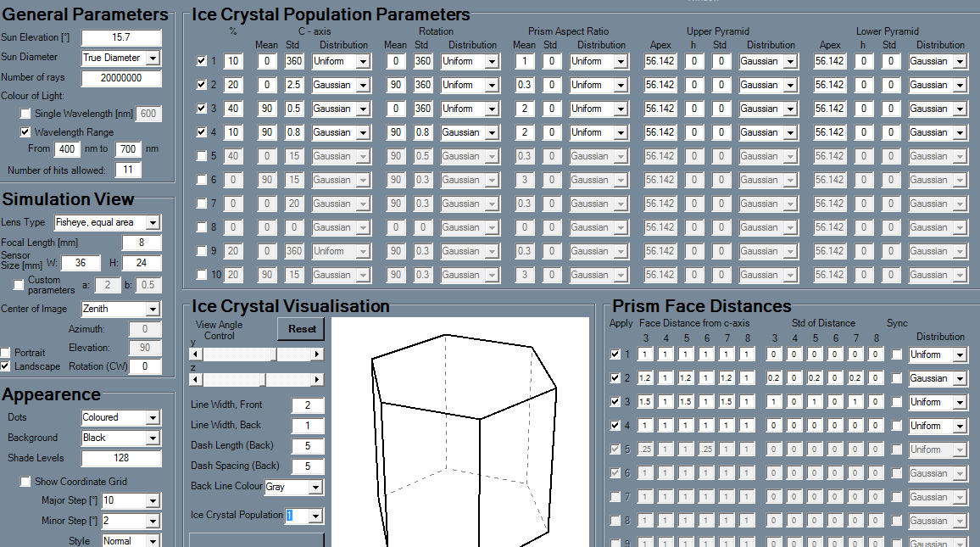
Task: Open the Ice Crystal Population selector dropdown
Action: (x=315, y=516)
